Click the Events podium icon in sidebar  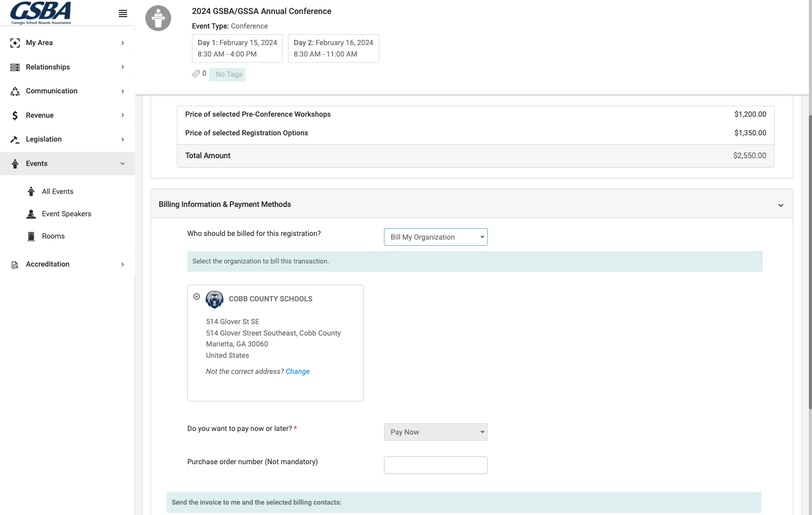15,164
